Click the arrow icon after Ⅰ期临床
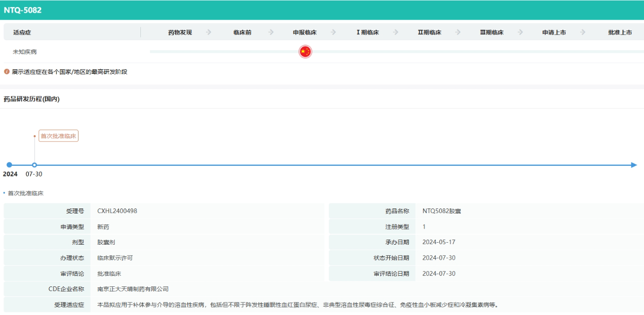Viewport: 644px width, 315px height. (396, 32)
